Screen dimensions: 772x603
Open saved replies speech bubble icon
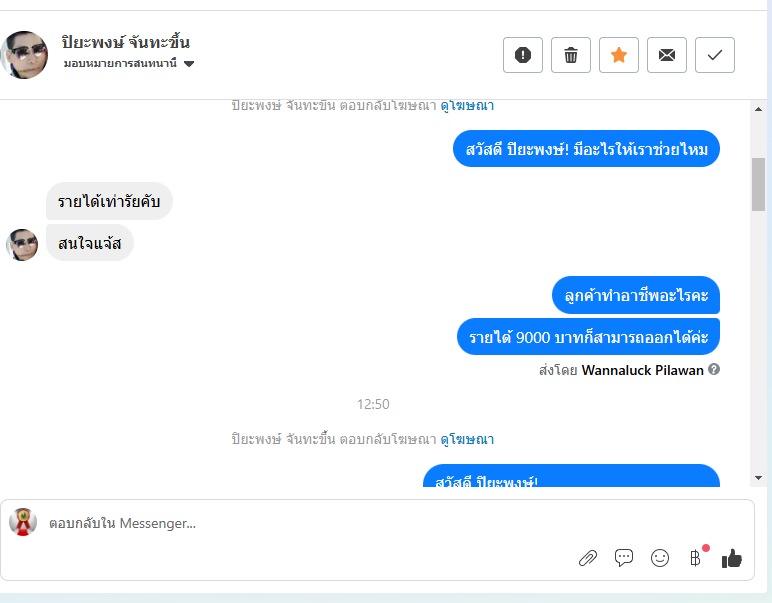click(624, 558)
